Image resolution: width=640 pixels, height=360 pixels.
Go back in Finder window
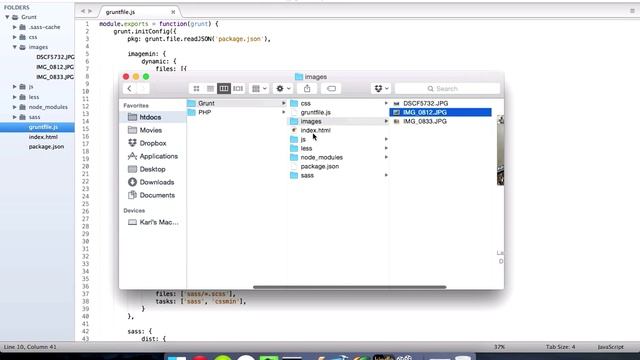click(130, 89)
